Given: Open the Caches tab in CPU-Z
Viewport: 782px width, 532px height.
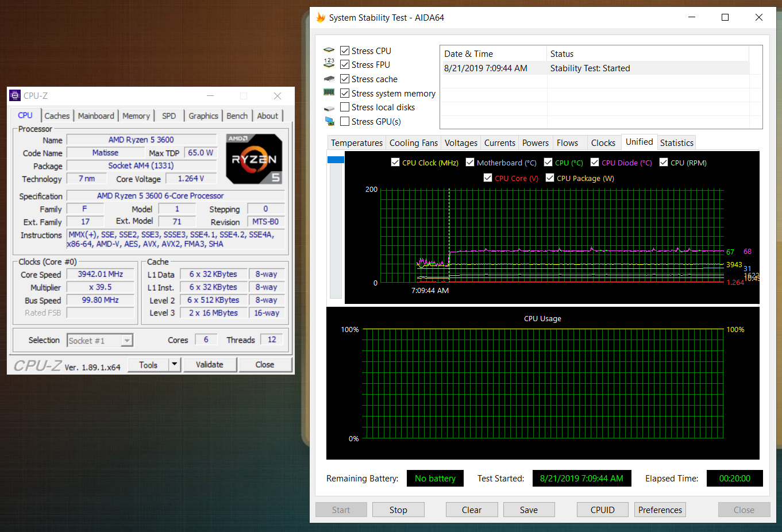Looking at the screenshot, I should pos(57,115).
